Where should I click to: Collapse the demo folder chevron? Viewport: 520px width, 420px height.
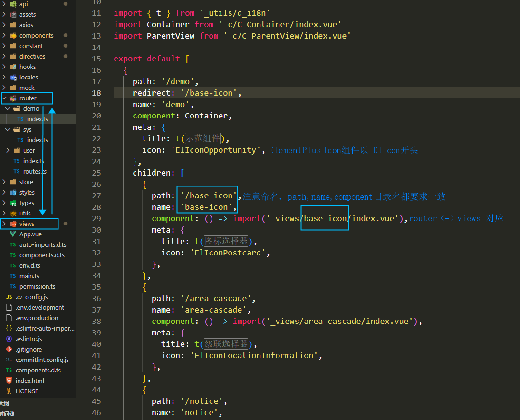click(x=8, y=108)
